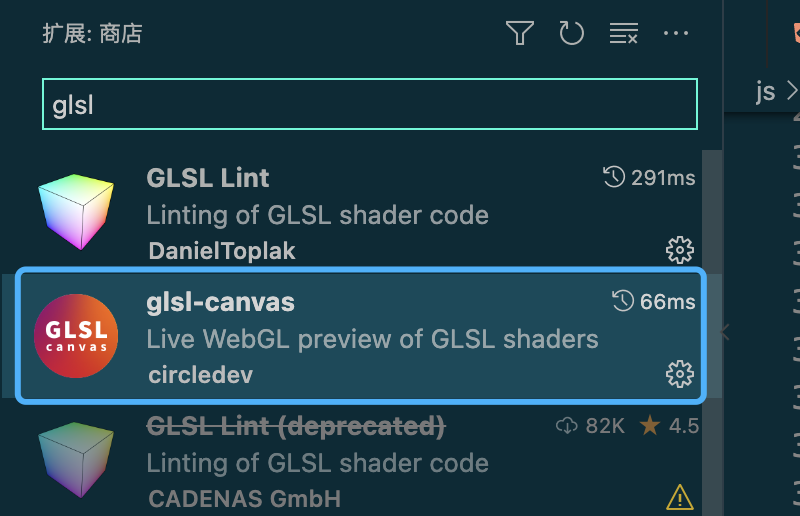Focus the glsl search input field
This screenshot has height=516, width=800.
[370, 104]
